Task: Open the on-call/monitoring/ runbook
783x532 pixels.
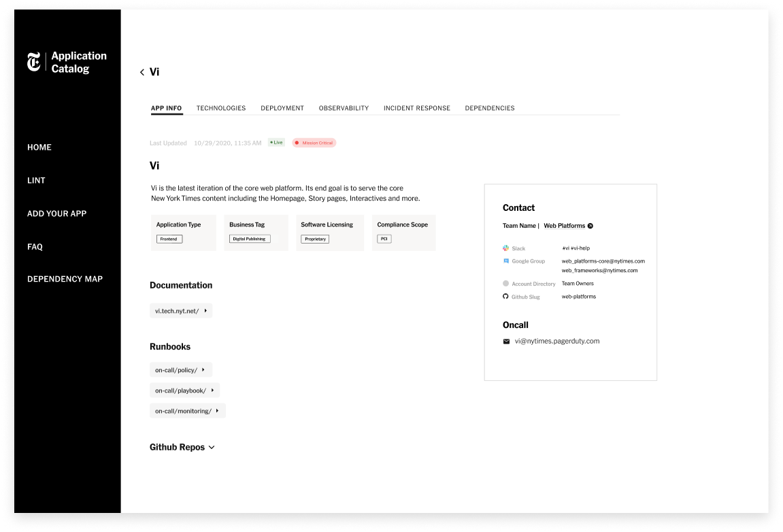Action: coord(188,411)
